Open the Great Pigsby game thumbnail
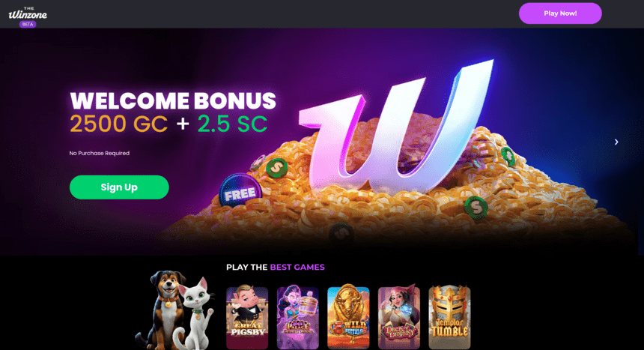The height and width of the screenshot is (350, 644). 247,318
